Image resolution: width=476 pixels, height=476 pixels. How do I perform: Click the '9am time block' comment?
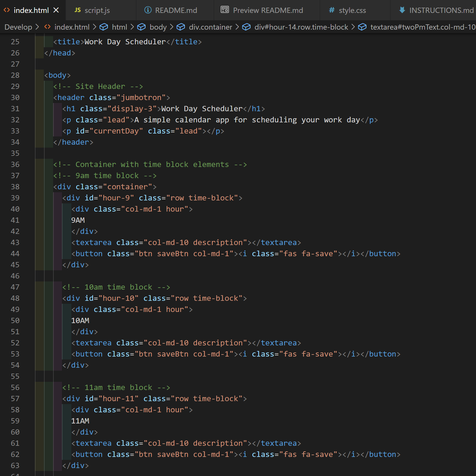click(105, 176)
